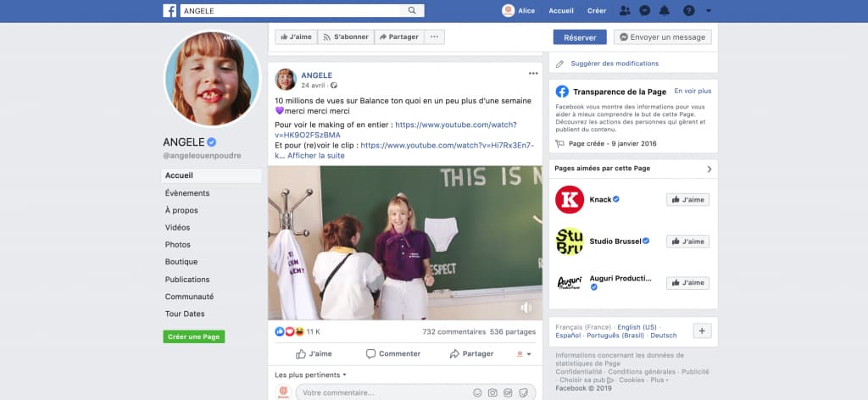The image size is (868, 400).
Task: Expand Pages aimées par cette Page chevron
Action: click(709, 169)
